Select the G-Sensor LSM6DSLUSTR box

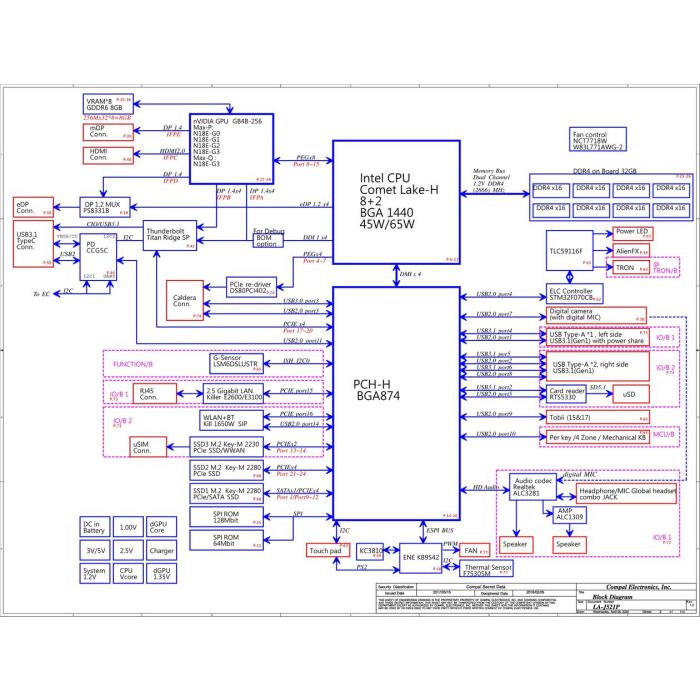tap(236, 363)
